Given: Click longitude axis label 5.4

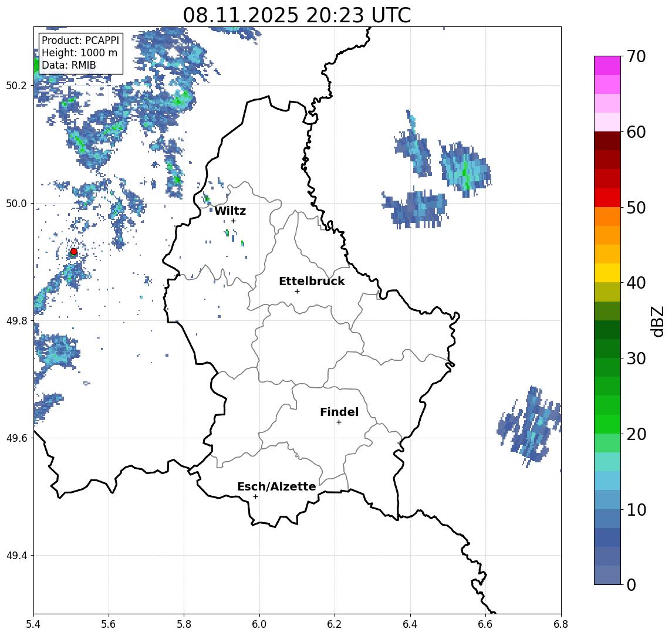Looking at the screenshot, I should [x=33, y=624].
